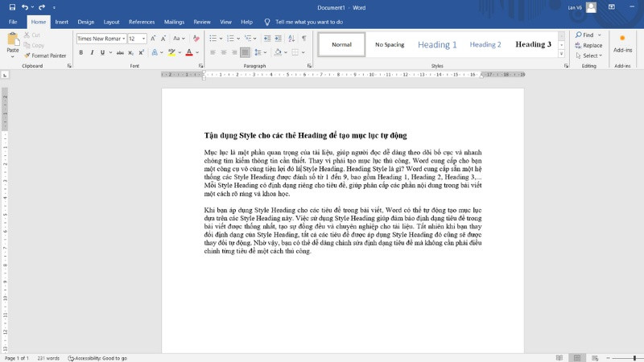Open the font size dropdown
The width and height of the screenshot is (644, 362).
click(143, 39)
